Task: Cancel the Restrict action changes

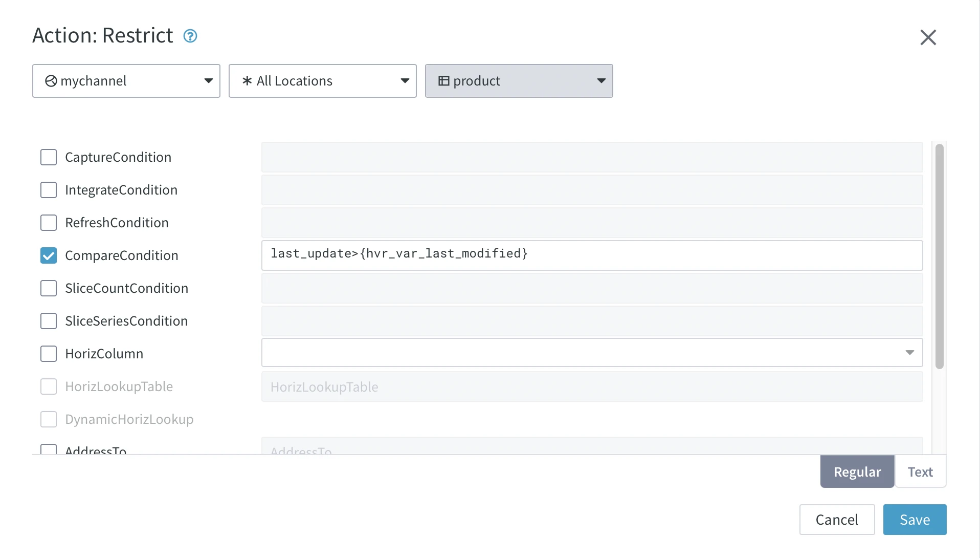Action: tap(837, 519)
